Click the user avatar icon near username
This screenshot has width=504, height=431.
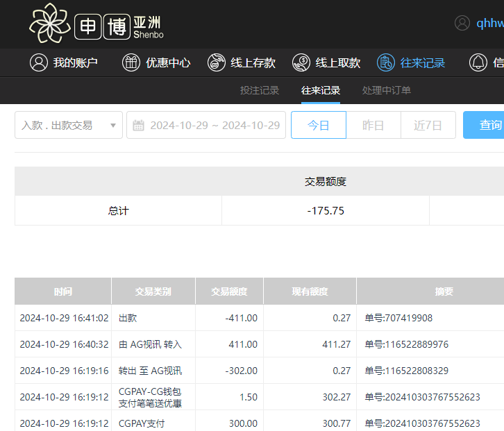pyautogui.click(x=462, y=23)
